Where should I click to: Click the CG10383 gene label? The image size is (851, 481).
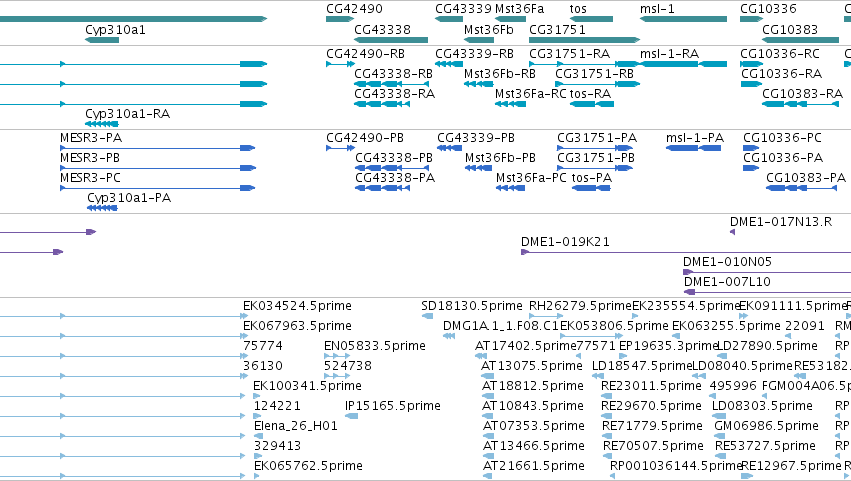790,30
